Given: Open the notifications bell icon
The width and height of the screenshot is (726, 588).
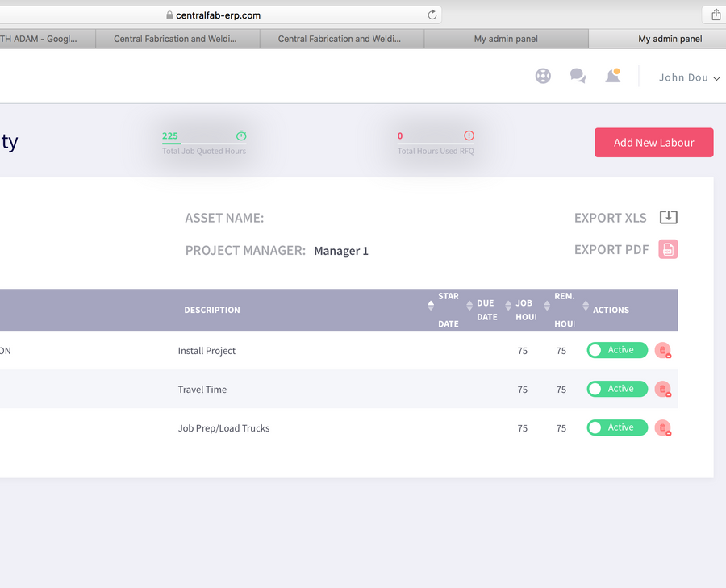Looking at the screenshot, I should (612, 76).
